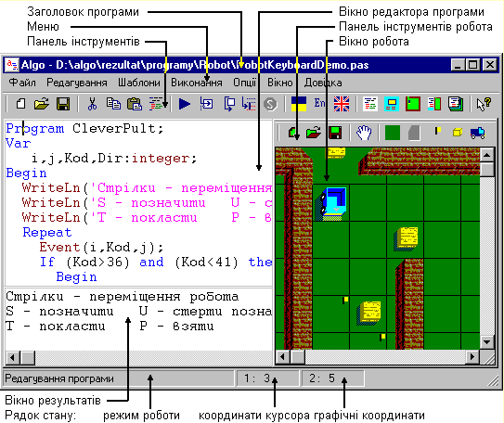504x423 pixels.
Task: Save the robot field with the green floppy icon
Action: pyautogui.click(x=335, y=133)
